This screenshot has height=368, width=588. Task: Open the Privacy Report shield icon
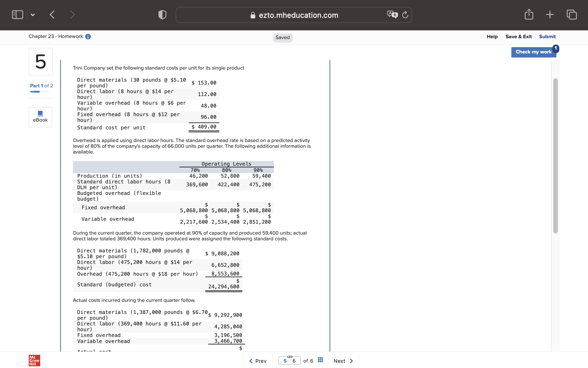click(162, 14)
